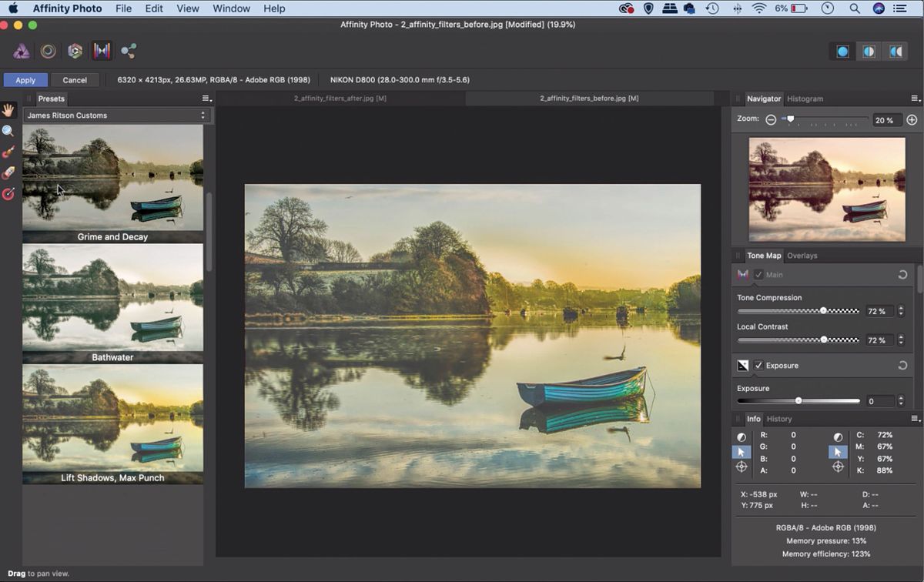Open the Liquify persona
Viewport: 924px width, 582px height.
tap(48, 51)
